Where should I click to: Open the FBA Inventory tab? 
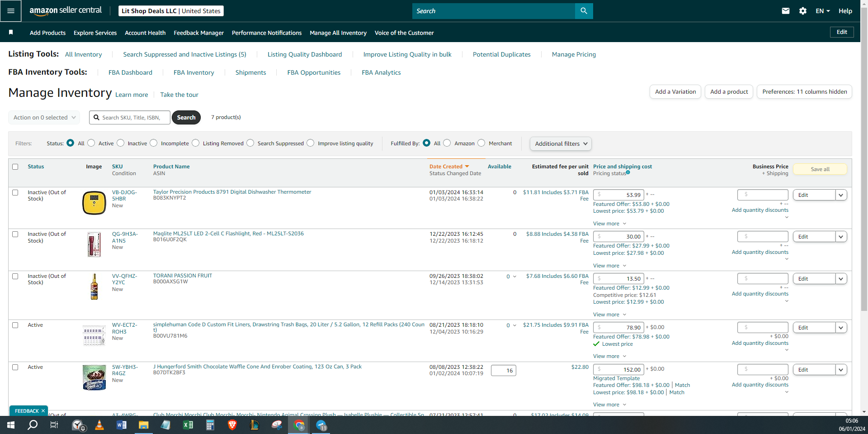click(x=193, y=72)
